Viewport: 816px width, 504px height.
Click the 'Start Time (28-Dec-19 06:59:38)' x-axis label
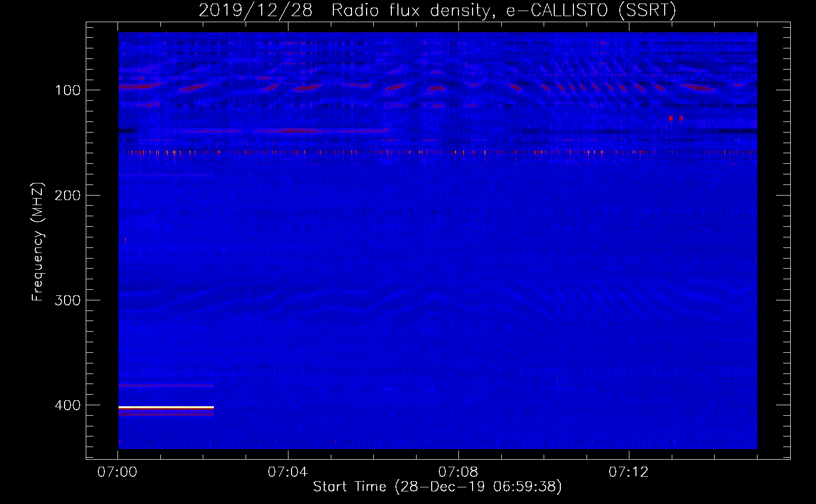click(437, 487)
